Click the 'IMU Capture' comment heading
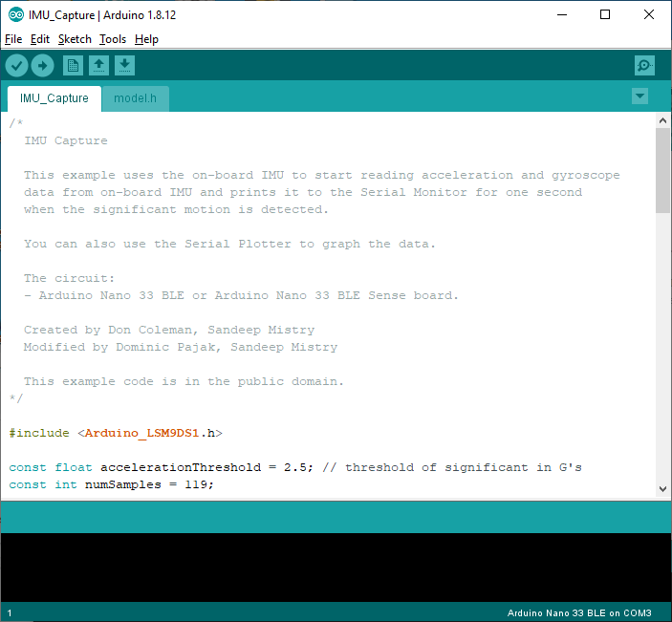This screenshot has width=672, height=622. [x=66, y=140]
